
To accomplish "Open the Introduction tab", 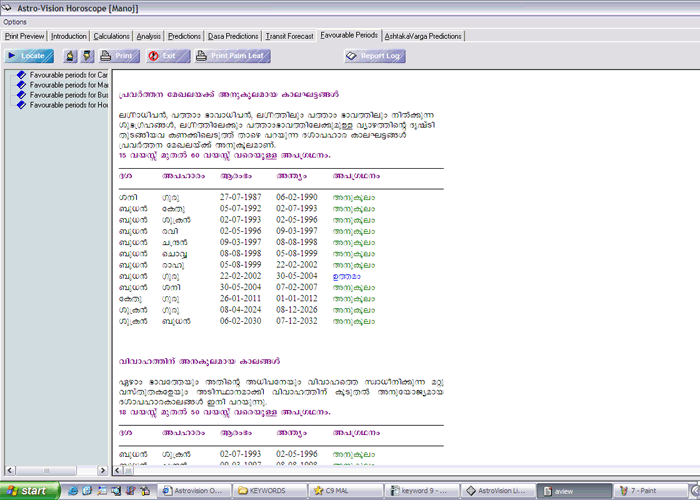I will pyautogui.click(x=69, y=36).
